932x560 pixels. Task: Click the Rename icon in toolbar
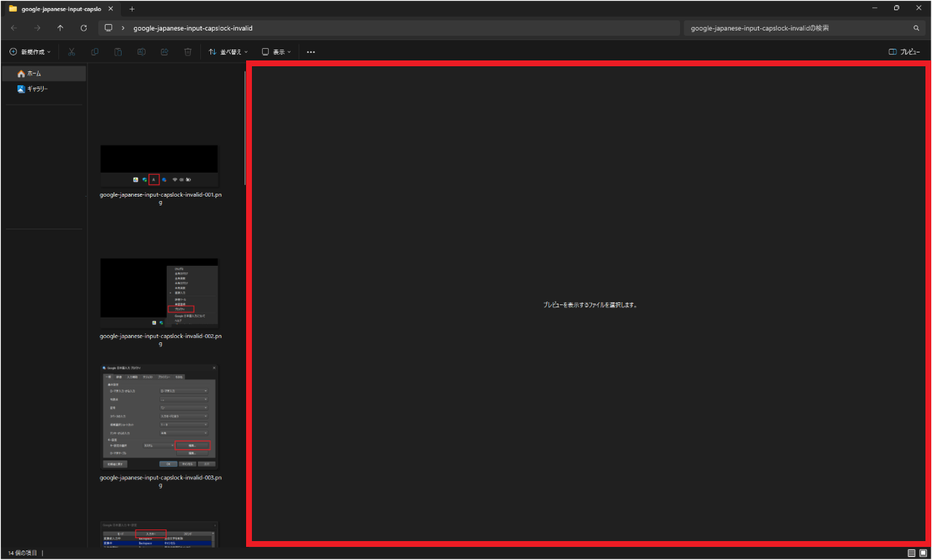click(x=141, y=52)
